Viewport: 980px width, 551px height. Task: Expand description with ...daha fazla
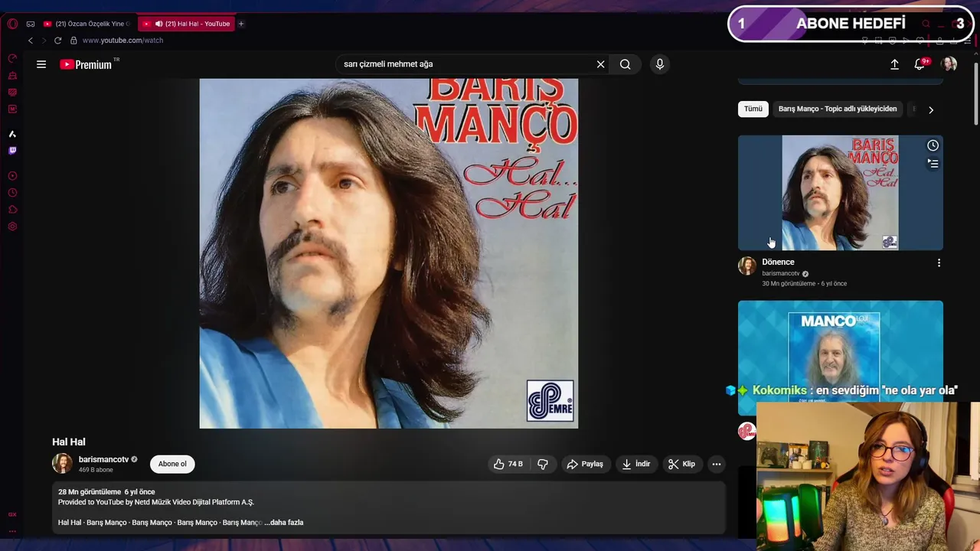[x=284, y=523]
